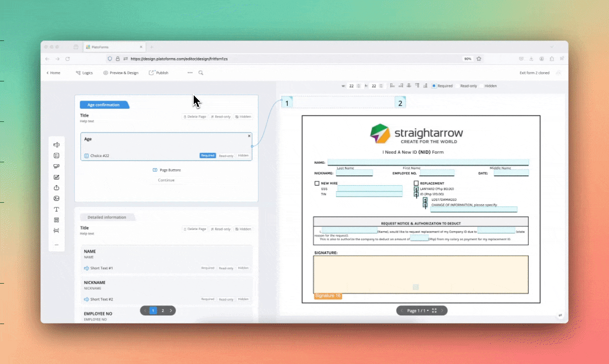
Task: Expand more tools via sidebar ellipsis
Action: point(57,244)
